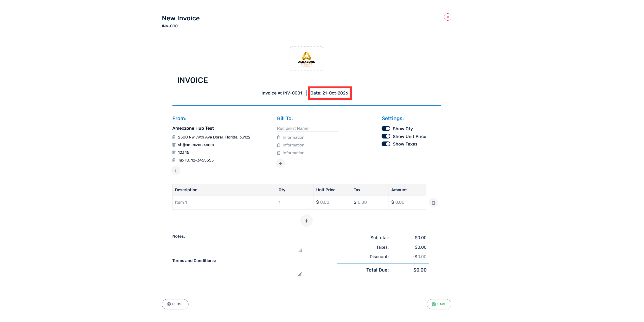
Task: Click the Terms and Conditions text area
Action: (x=237, y=271)
